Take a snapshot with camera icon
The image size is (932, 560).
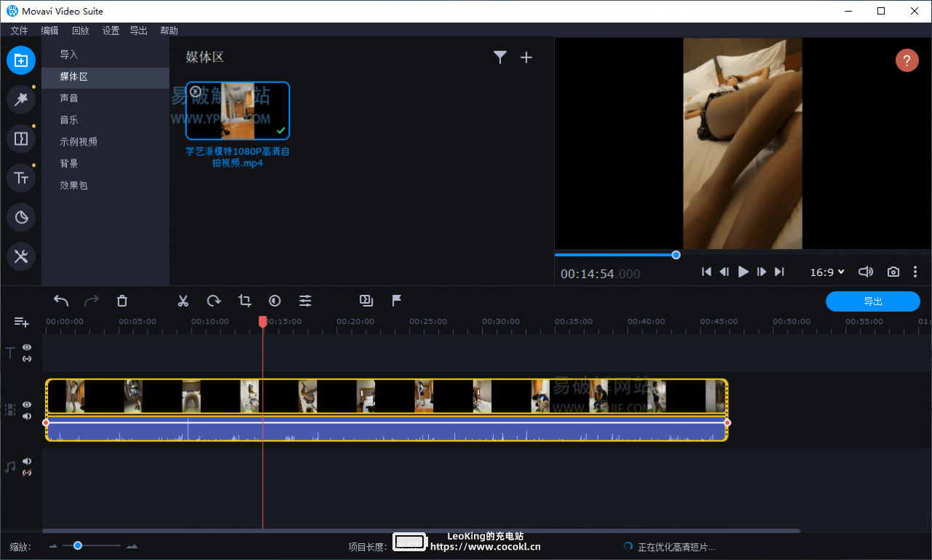tap(893, 272)
